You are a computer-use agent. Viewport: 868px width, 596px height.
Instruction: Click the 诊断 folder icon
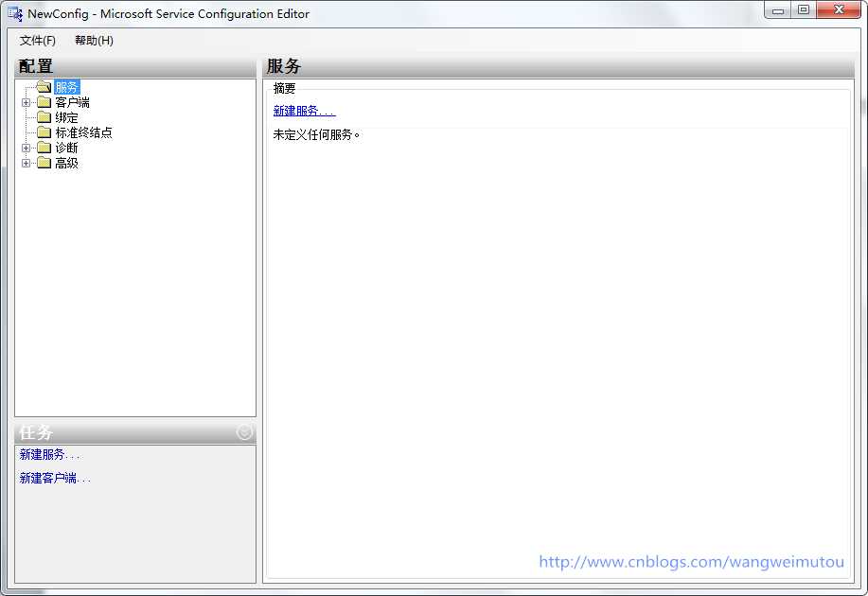click(44, 148)
